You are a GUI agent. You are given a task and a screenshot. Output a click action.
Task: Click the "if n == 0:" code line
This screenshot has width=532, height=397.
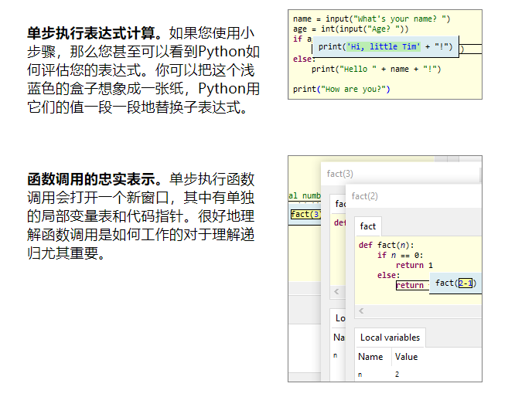pyautogui.click(x=400, y=255)
